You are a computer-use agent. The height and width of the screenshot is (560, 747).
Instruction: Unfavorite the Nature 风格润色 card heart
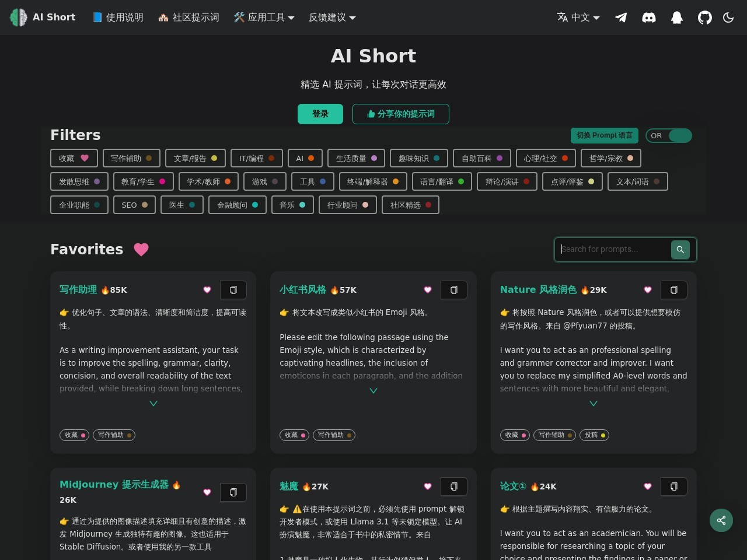click(x=648, y=290)
